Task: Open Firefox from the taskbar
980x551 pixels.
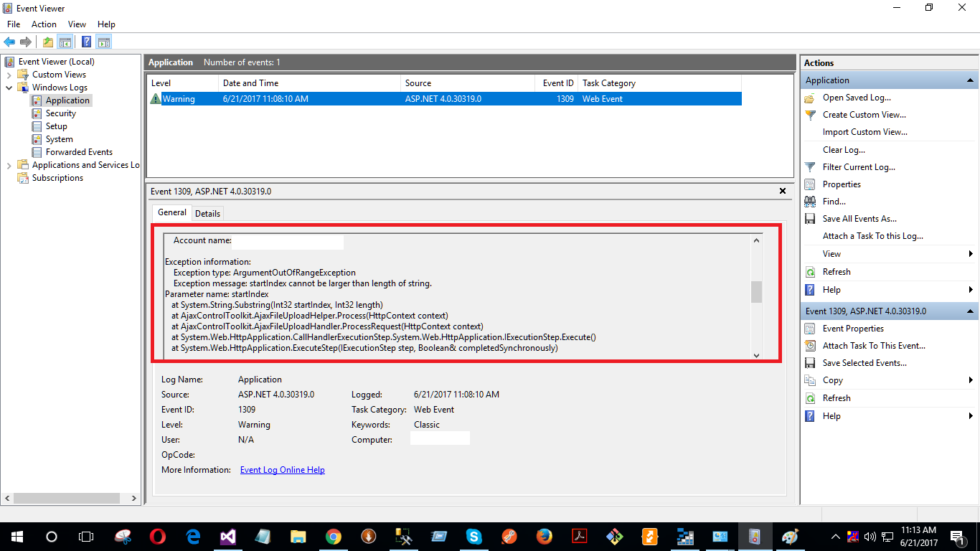Action: pos(544,536)
